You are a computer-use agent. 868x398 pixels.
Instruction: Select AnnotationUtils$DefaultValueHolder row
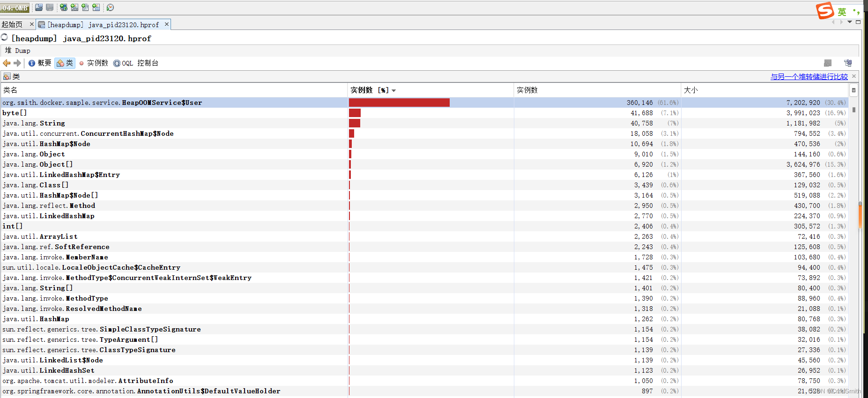(x=424, y=391)
